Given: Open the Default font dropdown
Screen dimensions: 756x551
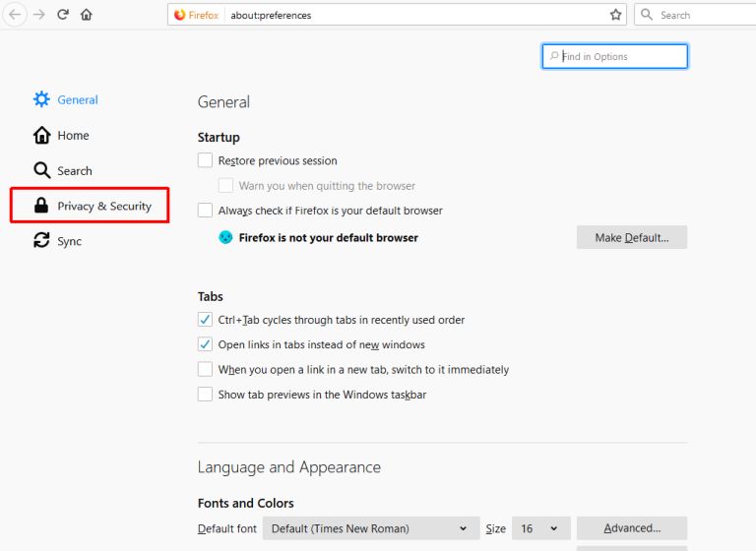Looking at the screenshot, I should pos(371,528).
